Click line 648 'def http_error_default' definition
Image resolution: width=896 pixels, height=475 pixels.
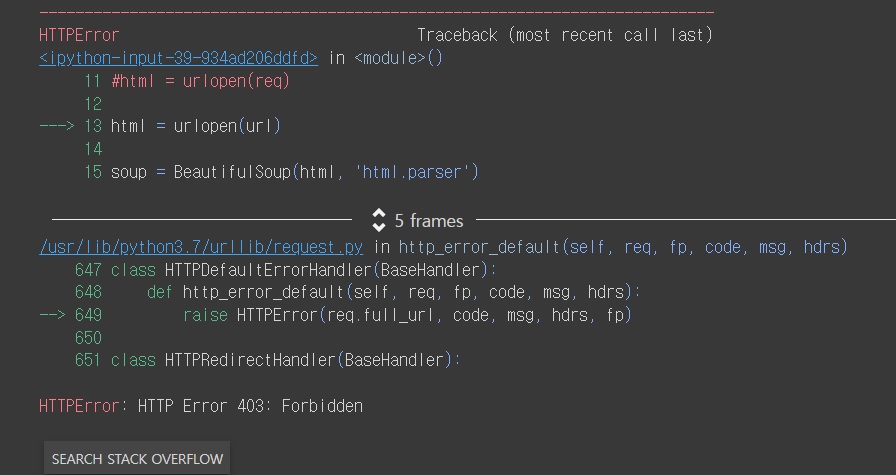394,292
